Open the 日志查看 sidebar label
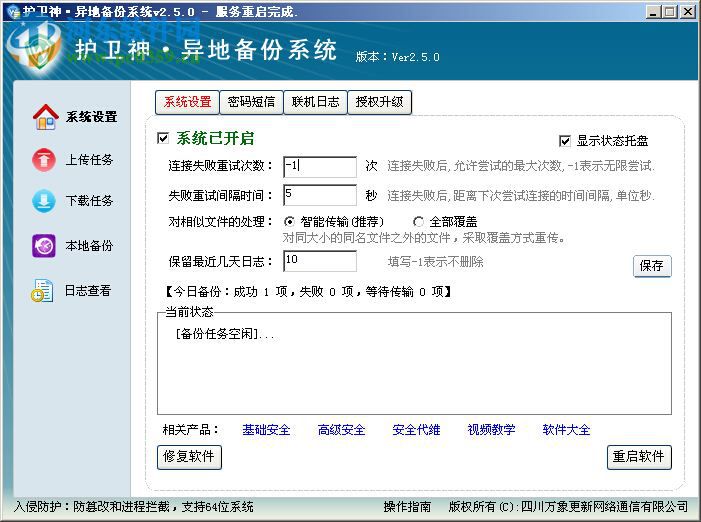 click(88, 290)
